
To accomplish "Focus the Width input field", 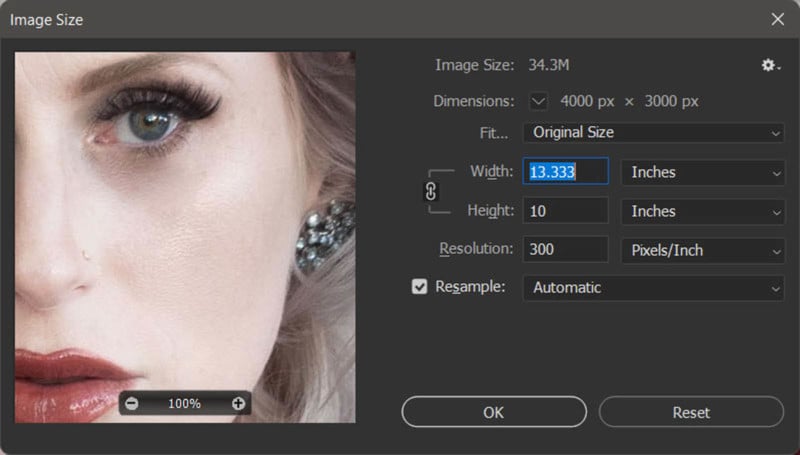I will (x=565, y=171).
